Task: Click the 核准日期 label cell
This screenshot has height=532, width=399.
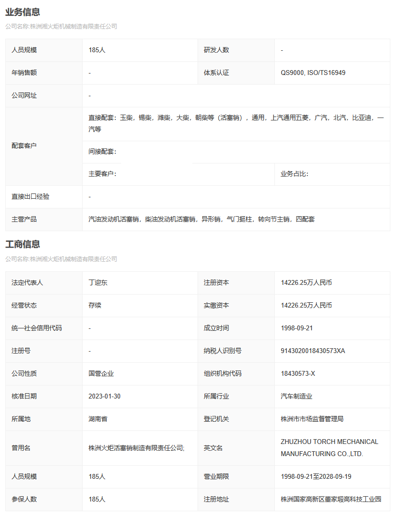Action: (x=44, y=397)
